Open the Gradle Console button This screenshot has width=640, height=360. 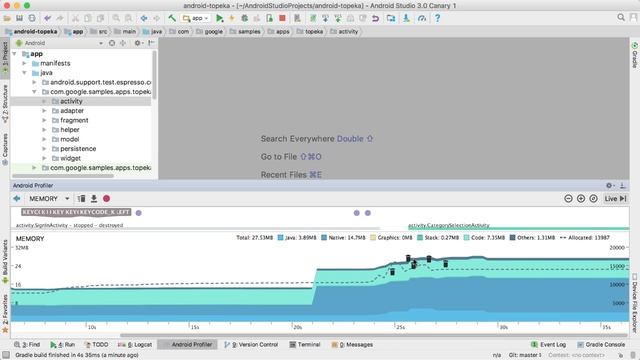coord(600,344)
